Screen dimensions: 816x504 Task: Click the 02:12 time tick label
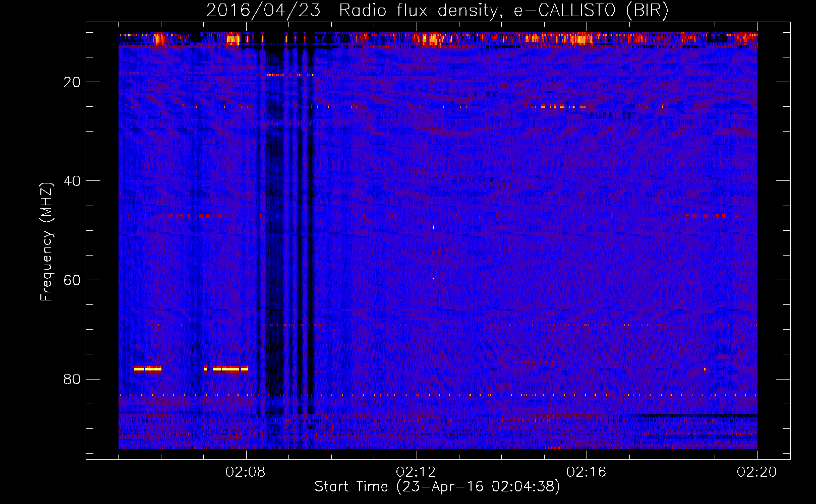click(x=416, y=472)
